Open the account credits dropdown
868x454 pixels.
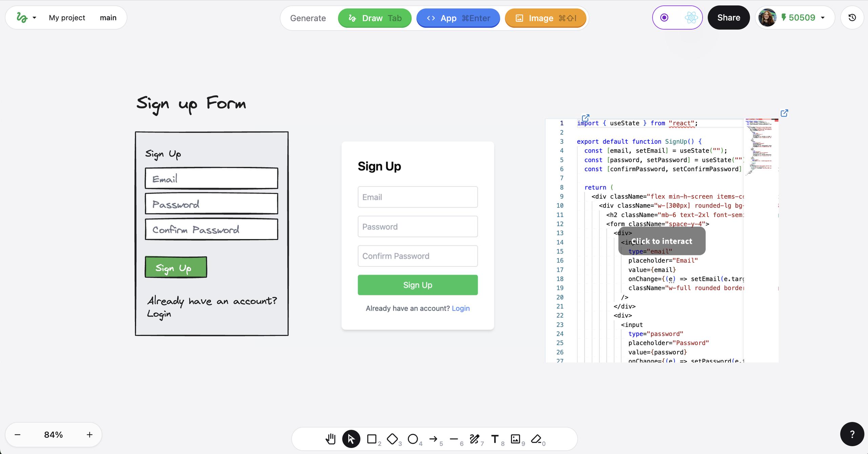tap(823, 18)
